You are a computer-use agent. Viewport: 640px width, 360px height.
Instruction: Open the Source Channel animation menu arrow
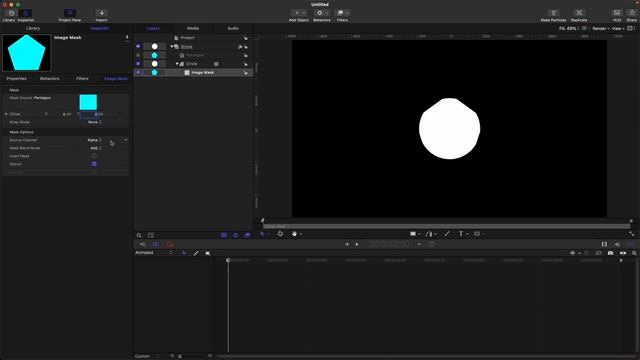126,140
